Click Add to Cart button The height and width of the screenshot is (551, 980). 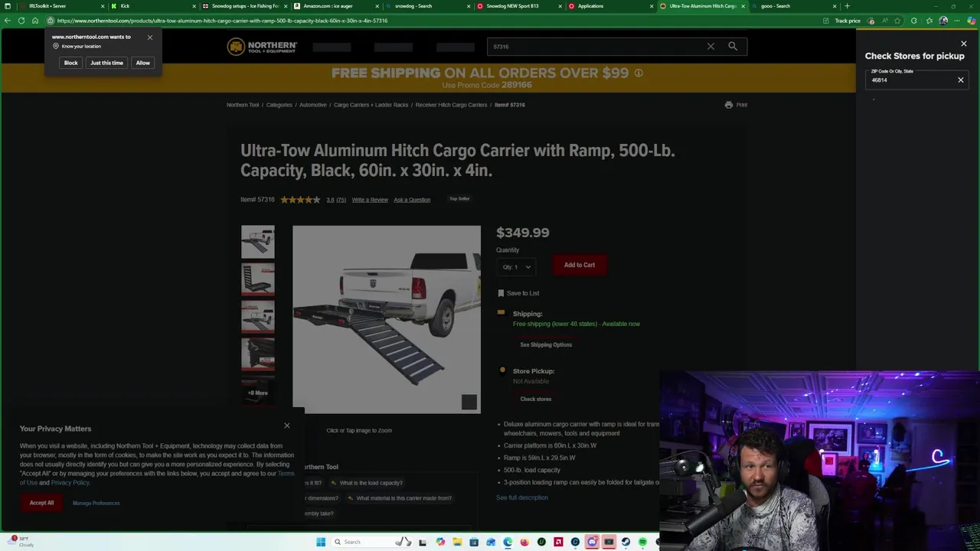click(580, 266)
